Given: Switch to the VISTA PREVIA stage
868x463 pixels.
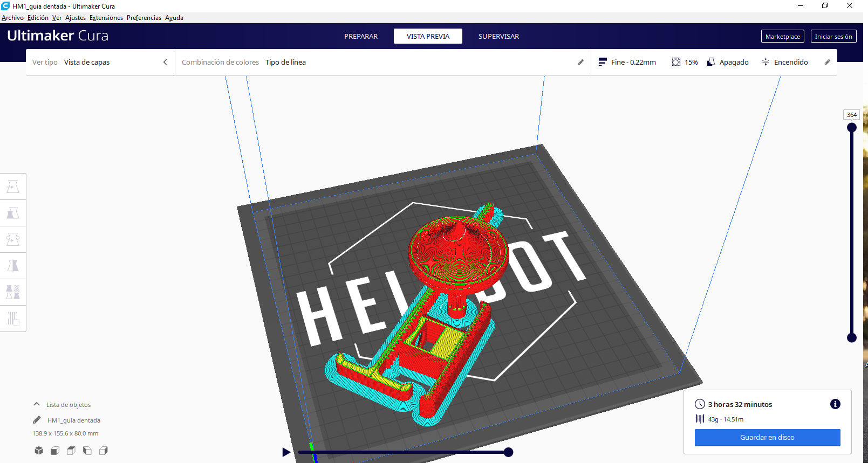Looking at the screenshot, I should coord(428,36).
